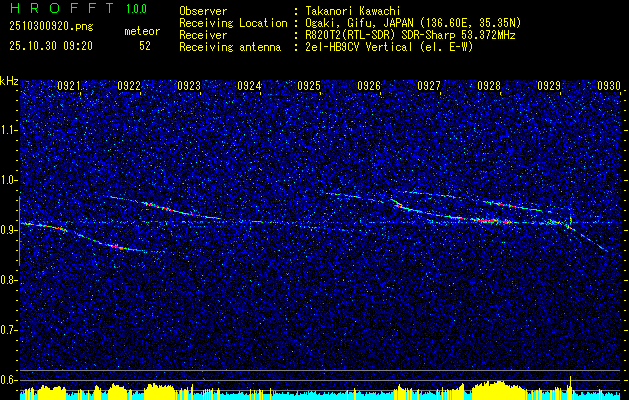Click the 0927 time marker

pyautogui.click(x=429, y=86)
